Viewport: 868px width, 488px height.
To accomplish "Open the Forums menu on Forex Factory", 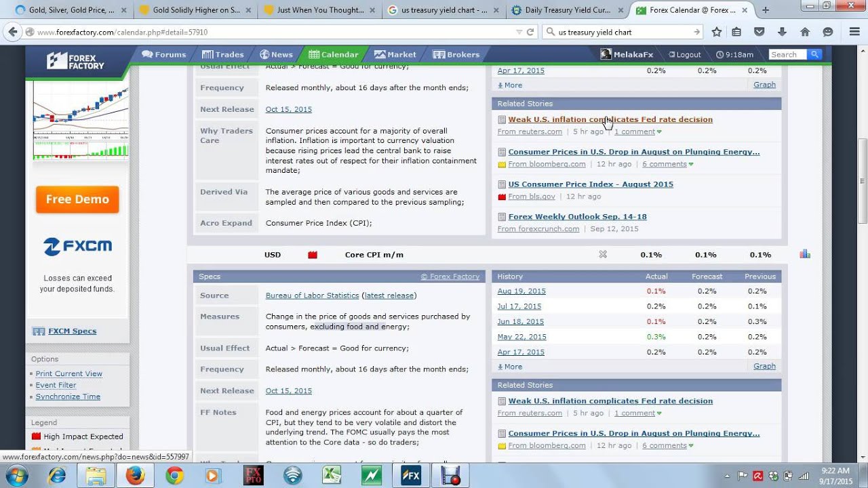I will pyautogui.click(x=163, y=54).
